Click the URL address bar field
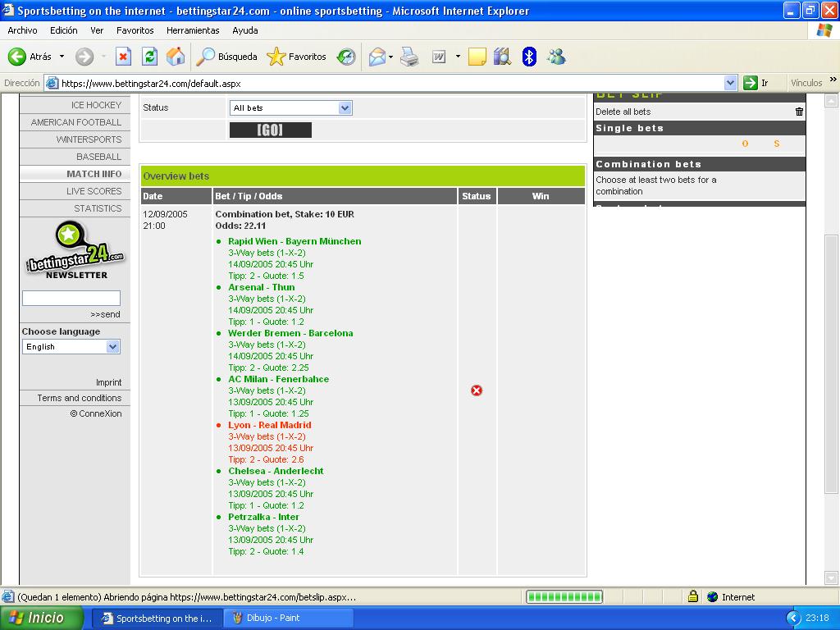Screen dimensions: 840x630 click(391, 83)
